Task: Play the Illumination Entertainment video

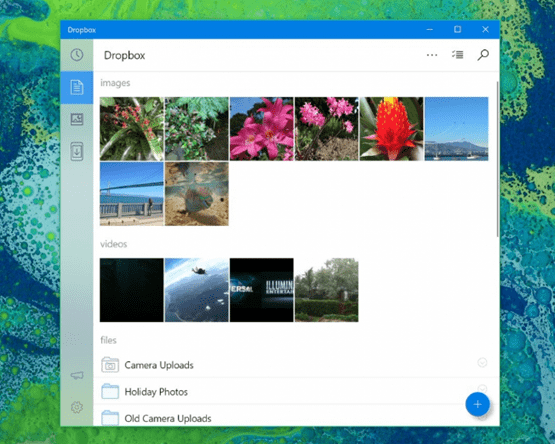Action: coord(262,290)
